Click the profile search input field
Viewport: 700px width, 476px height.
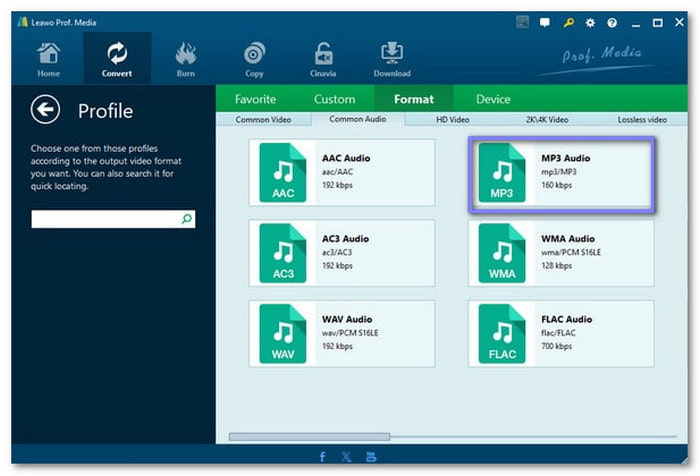(x=105, y=218)
